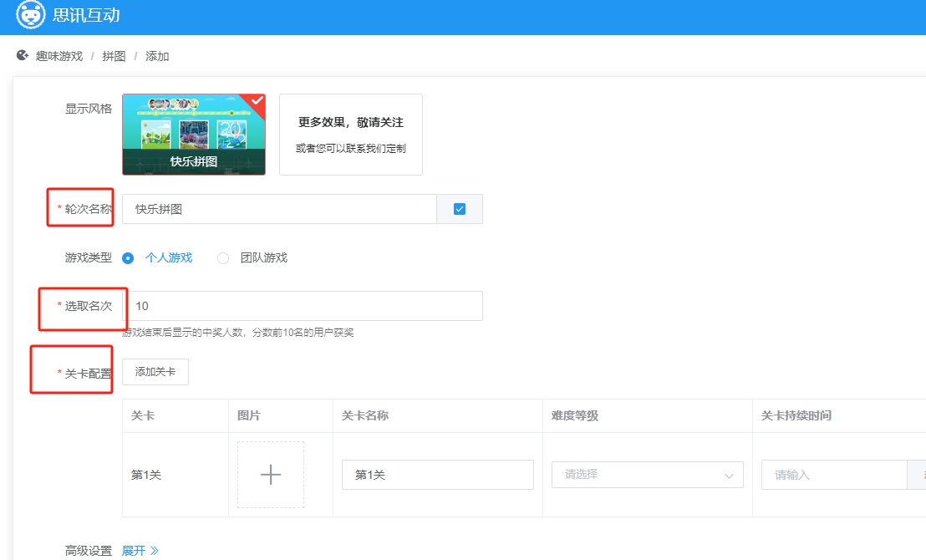The image size is (926, 560).
Task: Click the 关卡持续时间 请输入 field
Action: tap(834, 475)
